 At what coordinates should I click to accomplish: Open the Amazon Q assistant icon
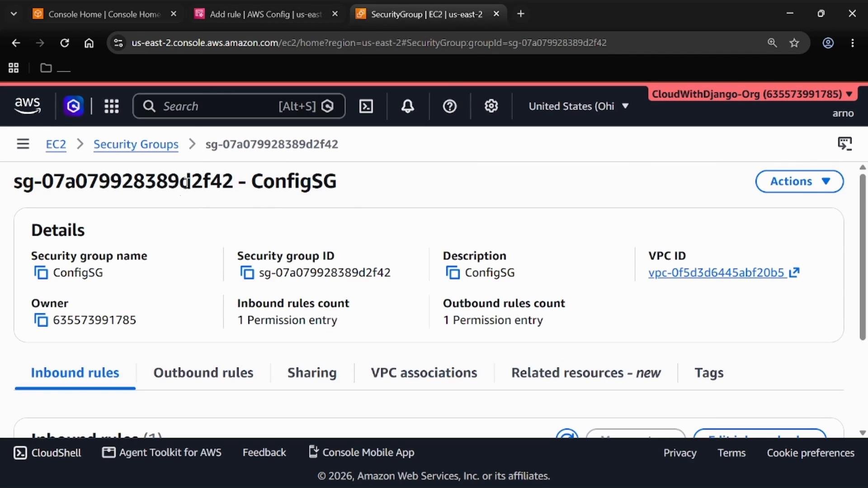point(73,106)
